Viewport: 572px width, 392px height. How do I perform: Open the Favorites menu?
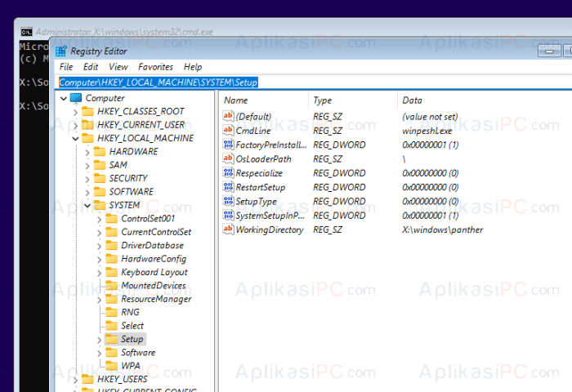(x=155, y=67)
